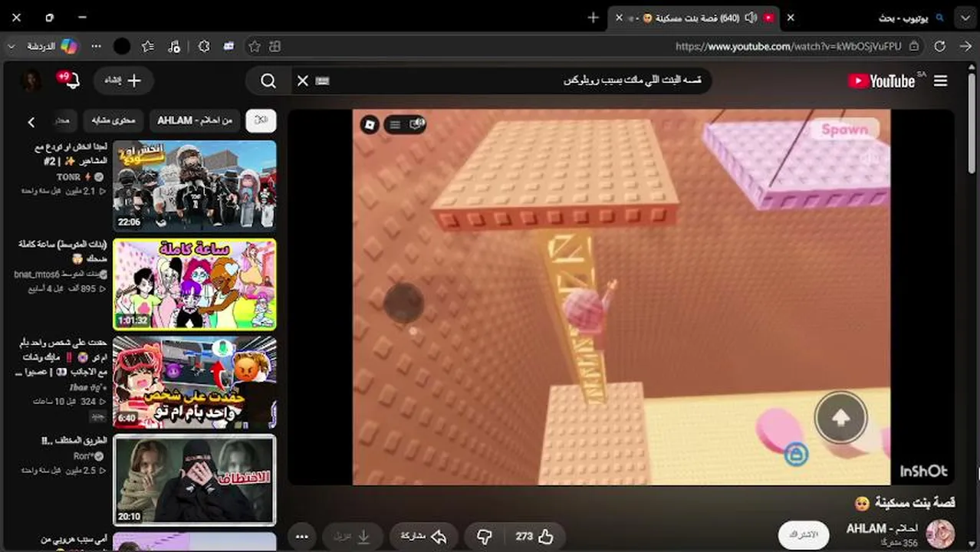Click the browser forward arrow button

(x=965, y=47)
